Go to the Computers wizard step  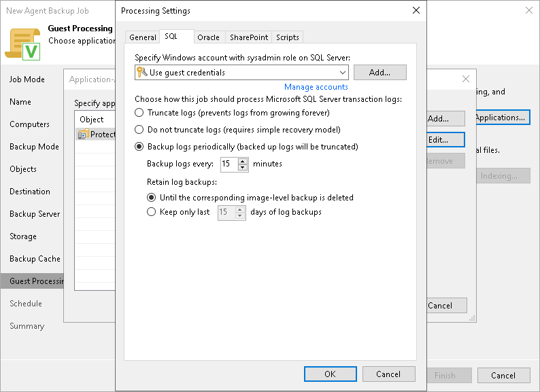coord(30,124)
